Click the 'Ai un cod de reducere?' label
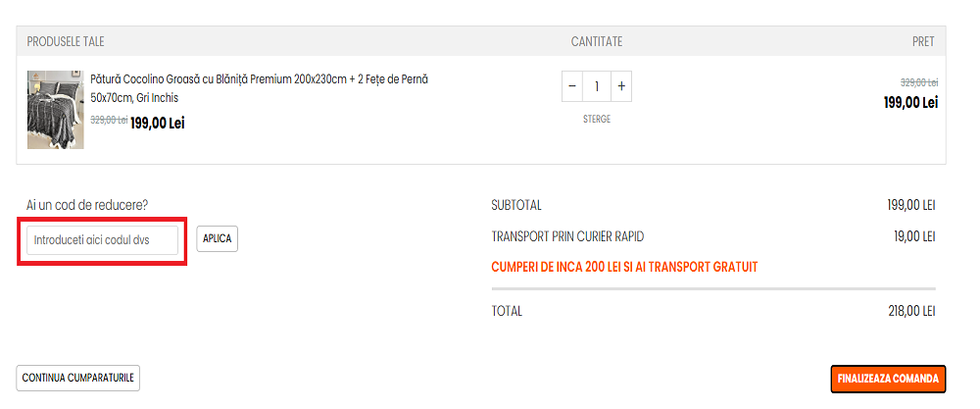 tap(87, 205)
